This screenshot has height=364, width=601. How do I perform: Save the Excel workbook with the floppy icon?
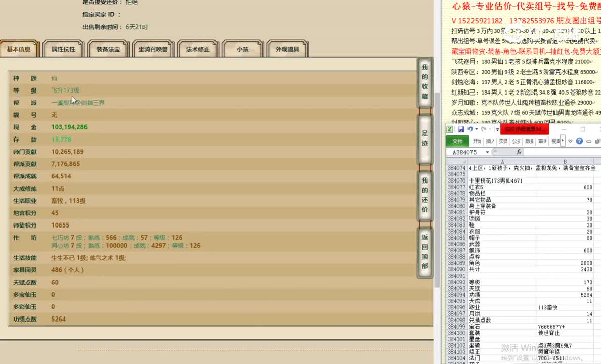pos(461,129)
